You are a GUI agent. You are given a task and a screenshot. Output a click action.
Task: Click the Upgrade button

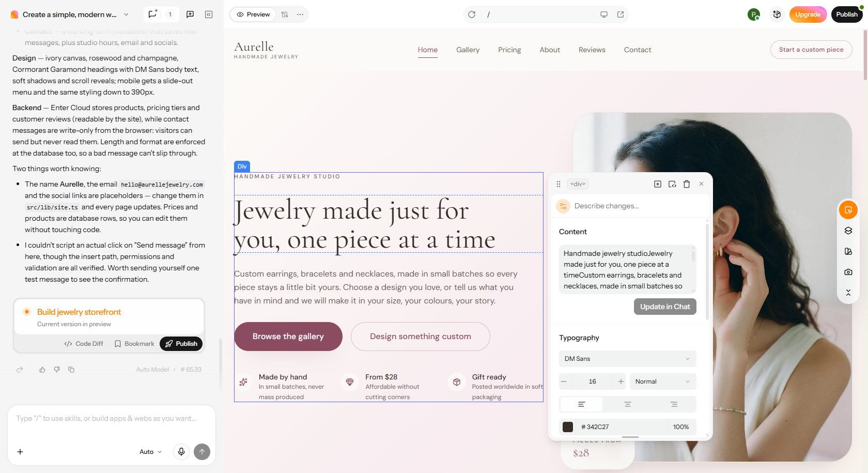point(808,14)
